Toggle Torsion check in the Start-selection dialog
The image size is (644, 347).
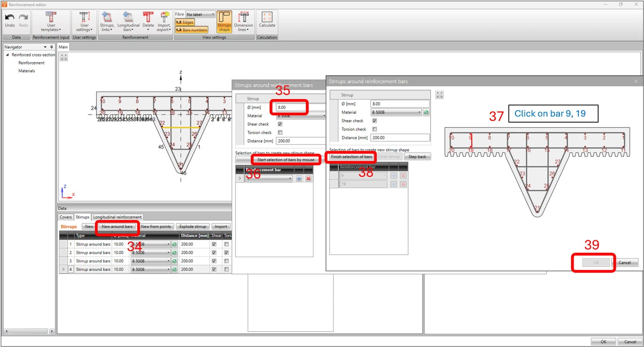(280, 133)
